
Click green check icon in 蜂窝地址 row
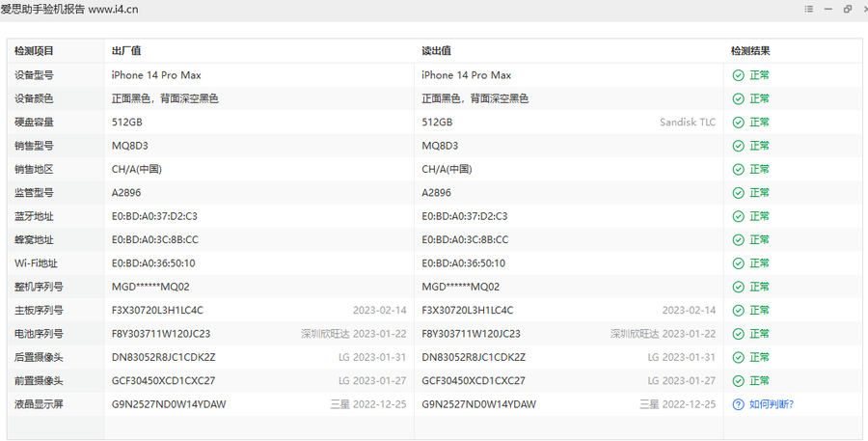point(738,240)
